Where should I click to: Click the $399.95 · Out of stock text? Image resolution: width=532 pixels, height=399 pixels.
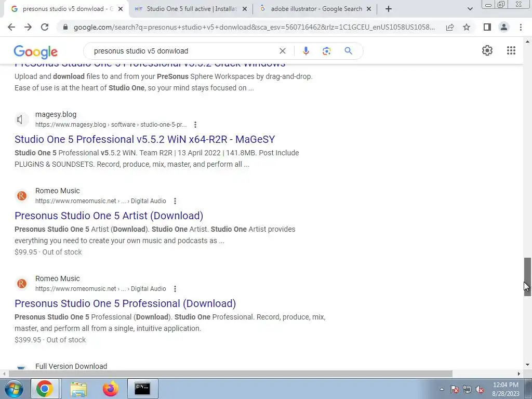click(x=50, y=340)
